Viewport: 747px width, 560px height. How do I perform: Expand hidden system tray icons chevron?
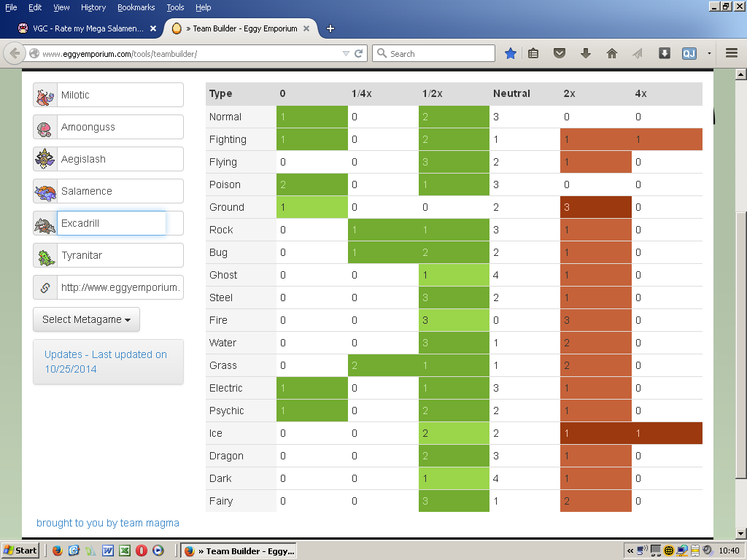coord(630,551)
